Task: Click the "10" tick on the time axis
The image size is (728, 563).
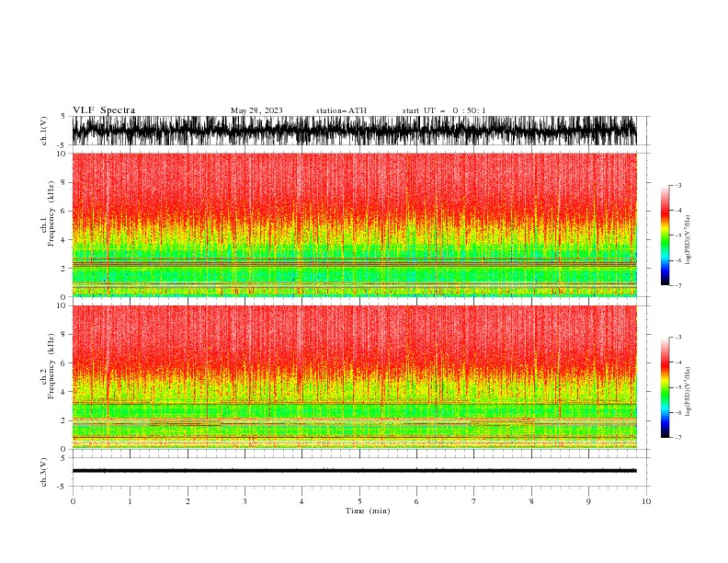Action: point(646,501)
